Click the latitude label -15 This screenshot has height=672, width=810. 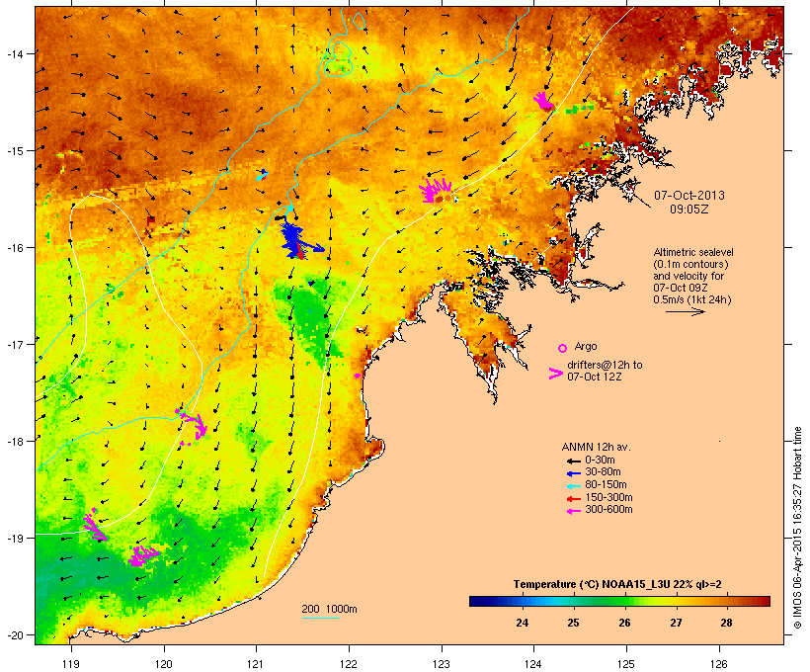[x=14, y=151]
